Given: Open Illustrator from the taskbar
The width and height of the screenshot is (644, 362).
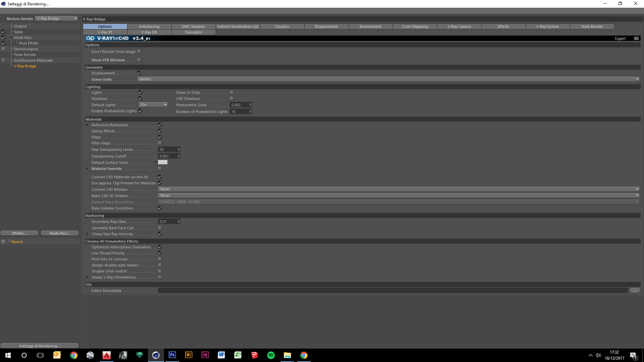Looking at the screenshot, I should click(x=189, y=355).
